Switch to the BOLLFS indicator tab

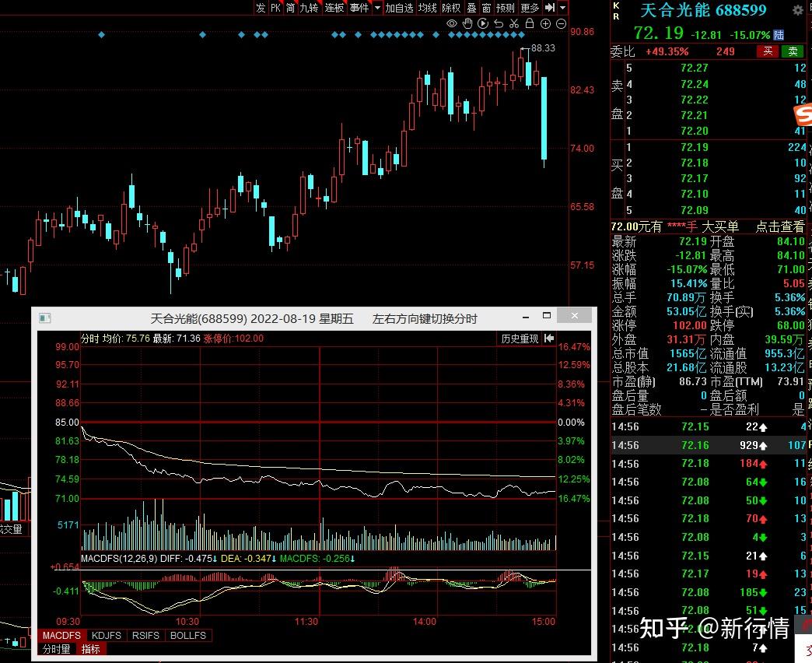[188, 636]
